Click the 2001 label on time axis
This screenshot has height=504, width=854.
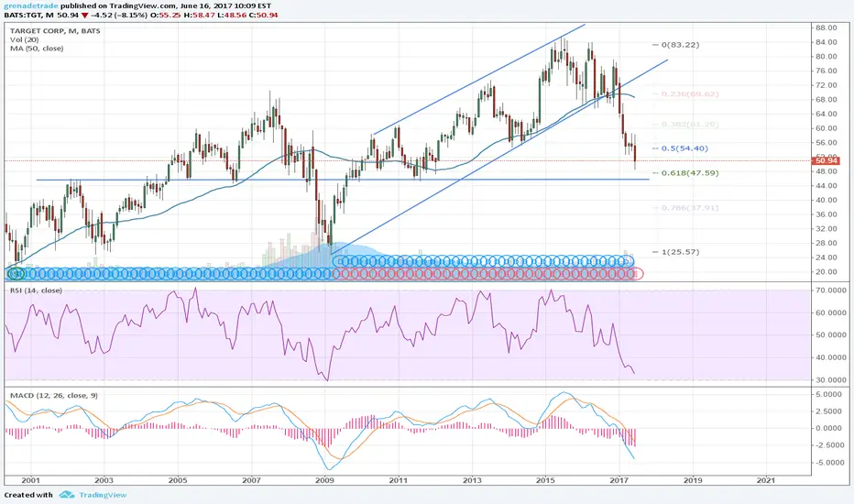click(x=30, y=480)
